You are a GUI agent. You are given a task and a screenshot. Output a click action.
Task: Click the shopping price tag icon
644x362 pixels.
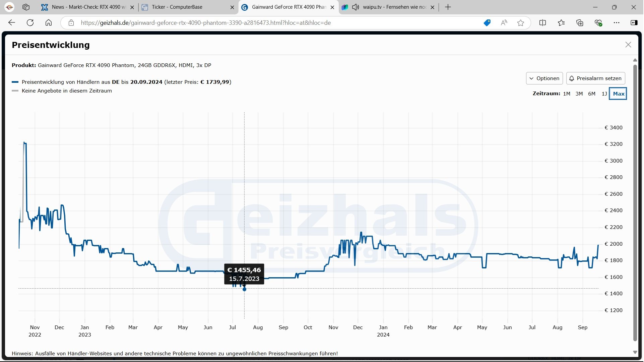[487, 23]
